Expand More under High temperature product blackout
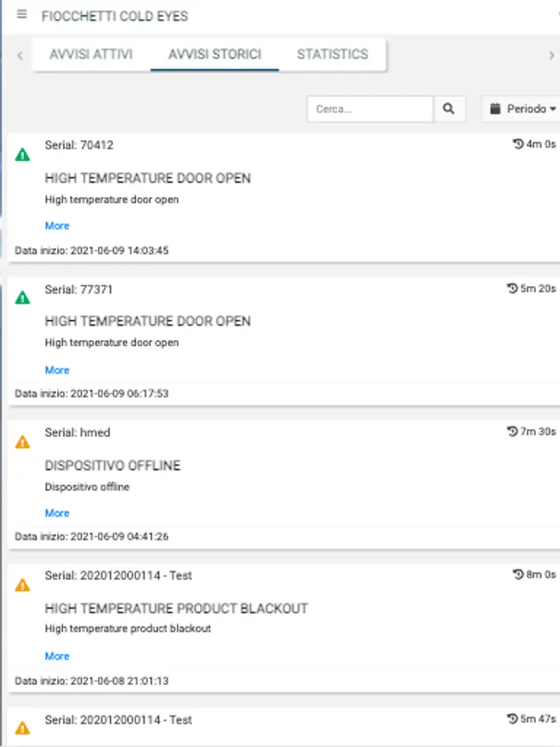The height and width of the screenshot is (747, 560). coord(57,656)
